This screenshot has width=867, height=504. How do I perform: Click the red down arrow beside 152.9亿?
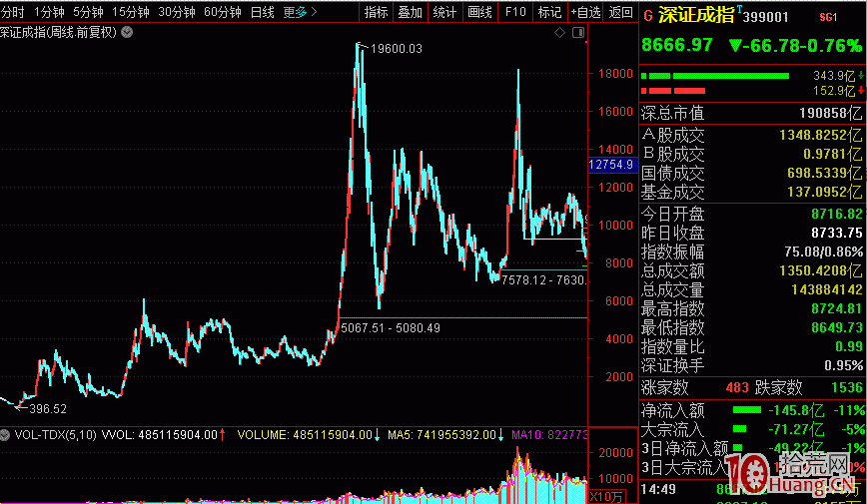click(x=861, y=90)
